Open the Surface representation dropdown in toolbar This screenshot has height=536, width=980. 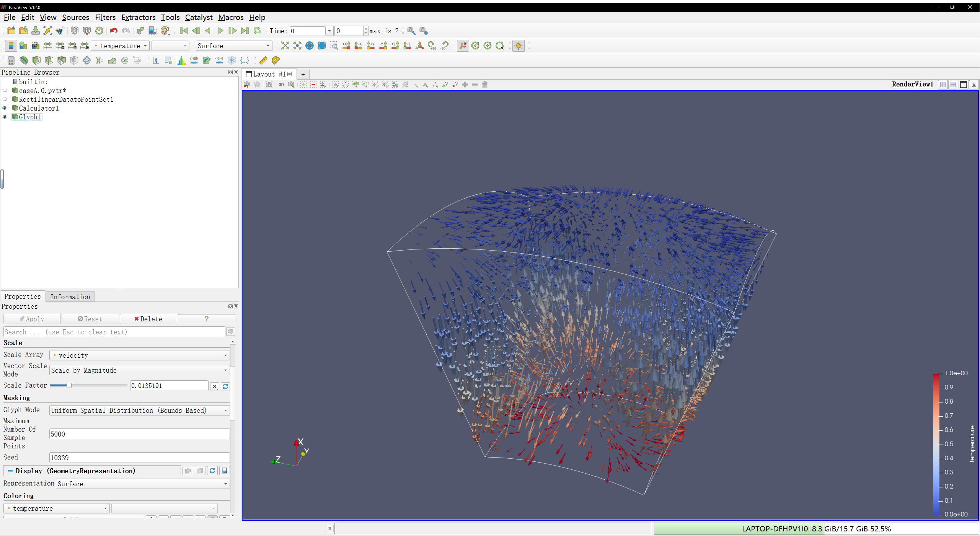click(233, 46)
